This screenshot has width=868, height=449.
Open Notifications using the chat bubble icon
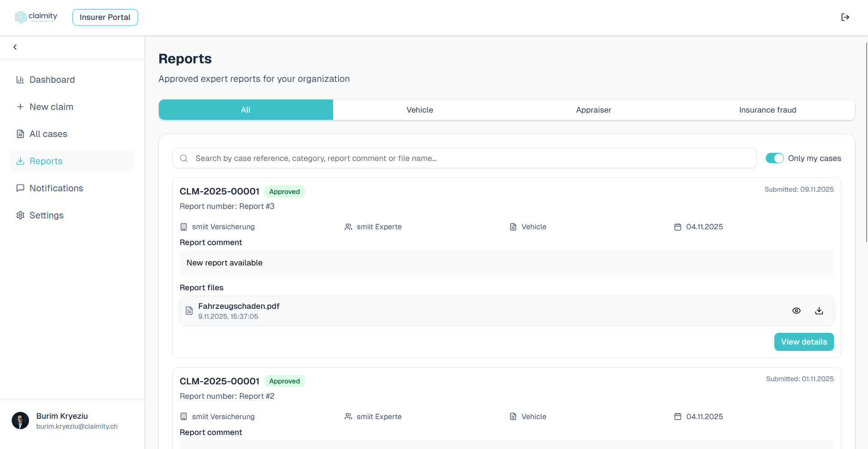tap(20, 188)
